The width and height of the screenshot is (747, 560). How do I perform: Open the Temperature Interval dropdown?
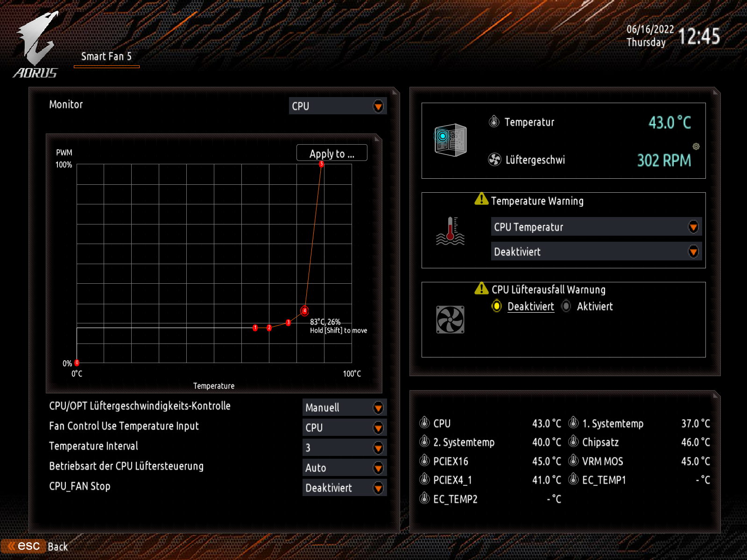[x=345, y=448]
